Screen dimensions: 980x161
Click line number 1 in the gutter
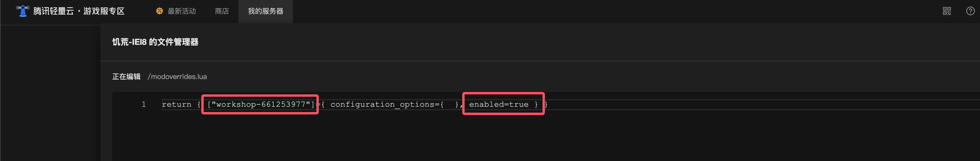(144, 104)
